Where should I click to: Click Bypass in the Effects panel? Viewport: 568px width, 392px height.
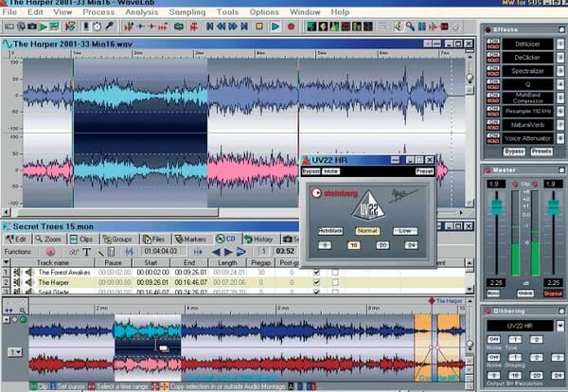514,151
